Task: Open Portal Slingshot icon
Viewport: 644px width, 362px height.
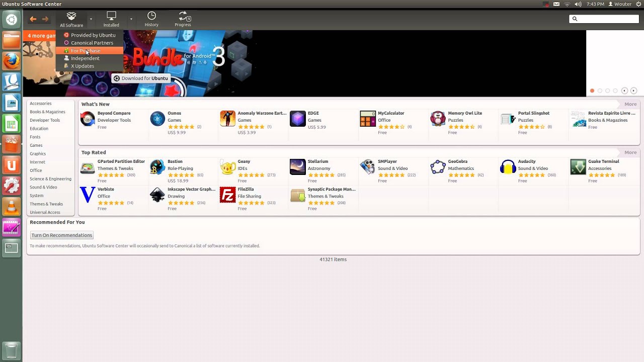Action: (x=508, y=119)
